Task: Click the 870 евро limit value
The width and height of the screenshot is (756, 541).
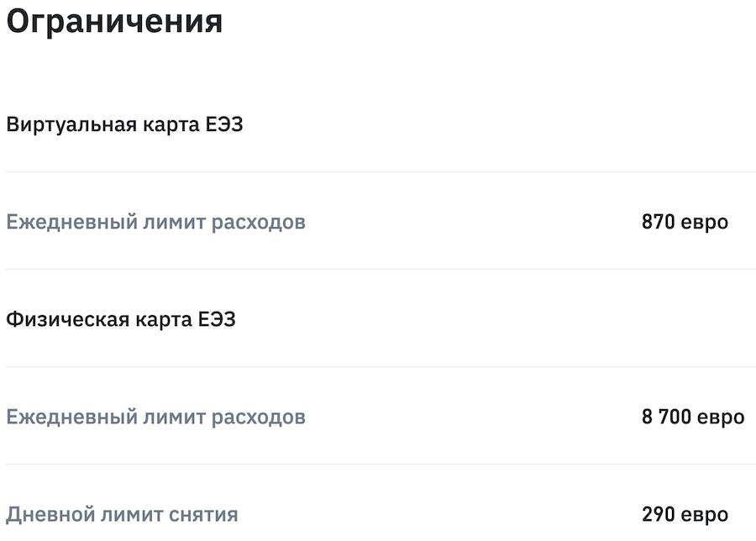Action: tap(685, 223)
